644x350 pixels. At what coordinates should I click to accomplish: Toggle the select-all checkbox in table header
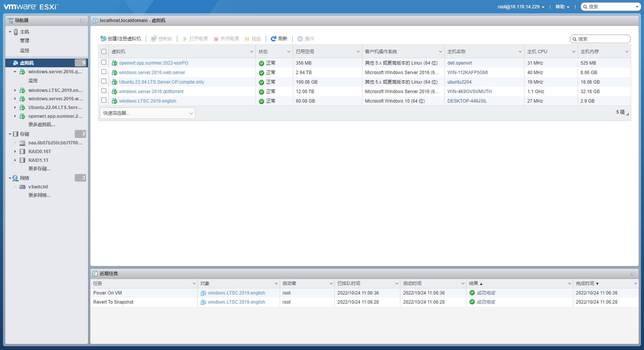[104, 52]
